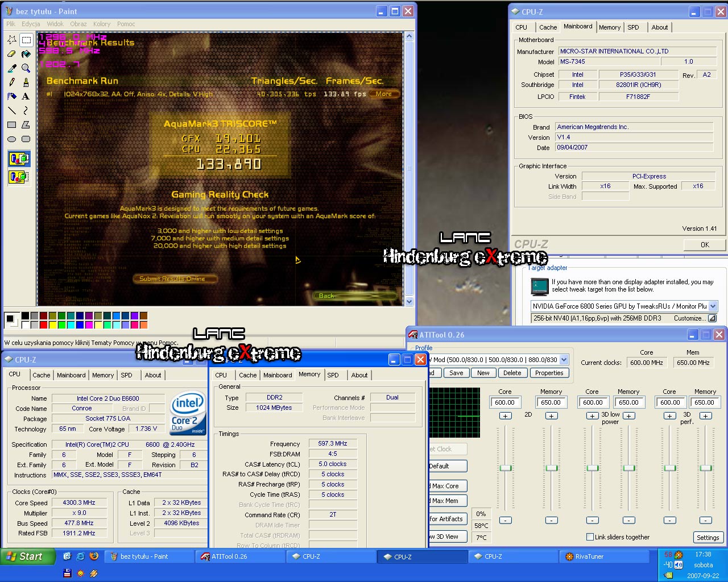
Task: Switch to Memory tab in top-right CPU-Z
Action: pos(610,27)
